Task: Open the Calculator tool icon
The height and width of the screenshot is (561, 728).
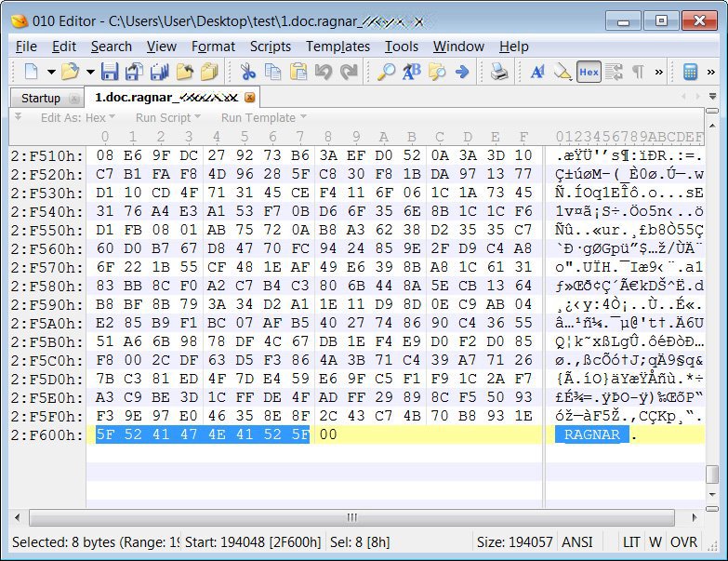Action: click(x=690, y=72)
